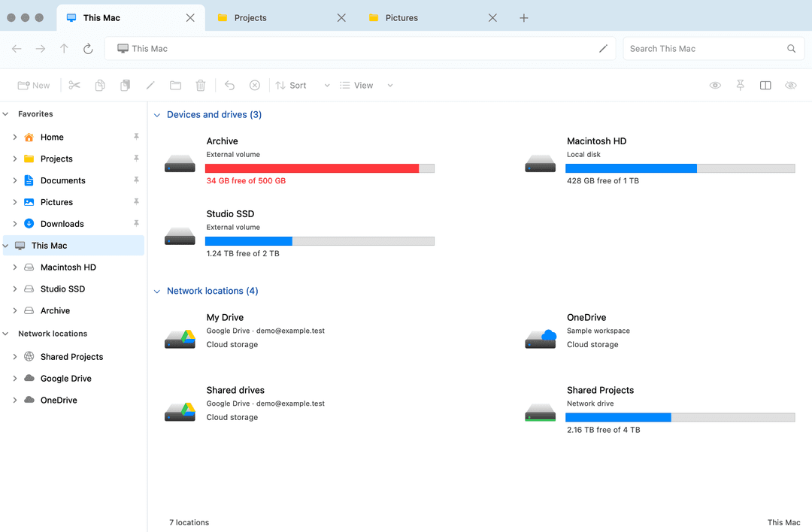The width and height of the screenshot is (812, 532).
Task: Toggle the preview eye icon
Action: pos(715,86)
